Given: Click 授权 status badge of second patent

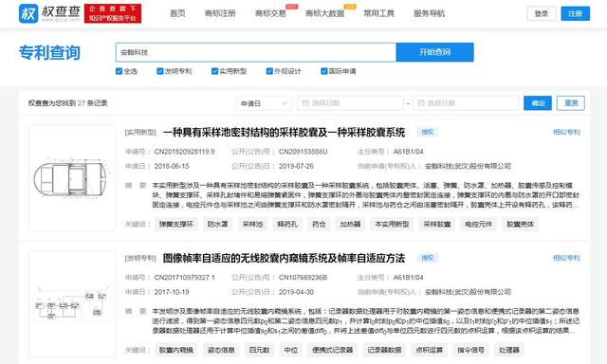Looking at the screenshot, I should click(428, 258).
